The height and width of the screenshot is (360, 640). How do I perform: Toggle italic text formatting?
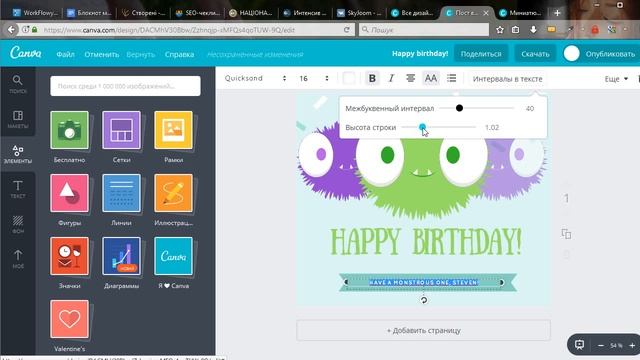[391, 78]
